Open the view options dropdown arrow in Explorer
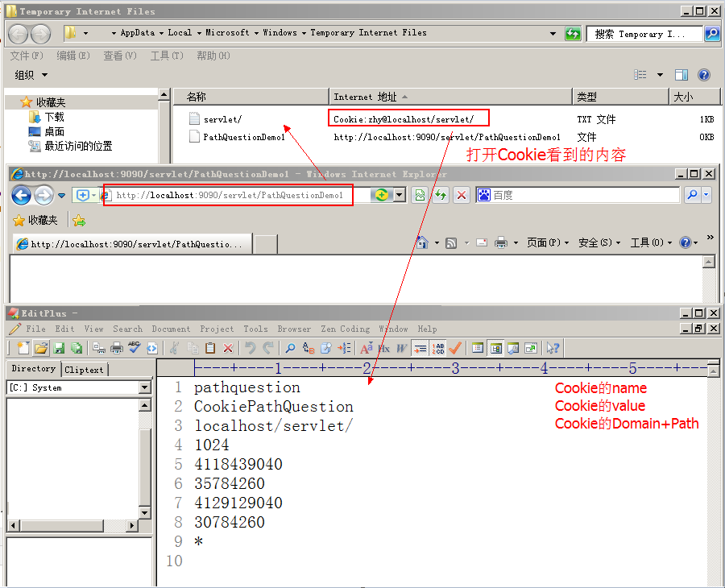 tap(661, 75)
